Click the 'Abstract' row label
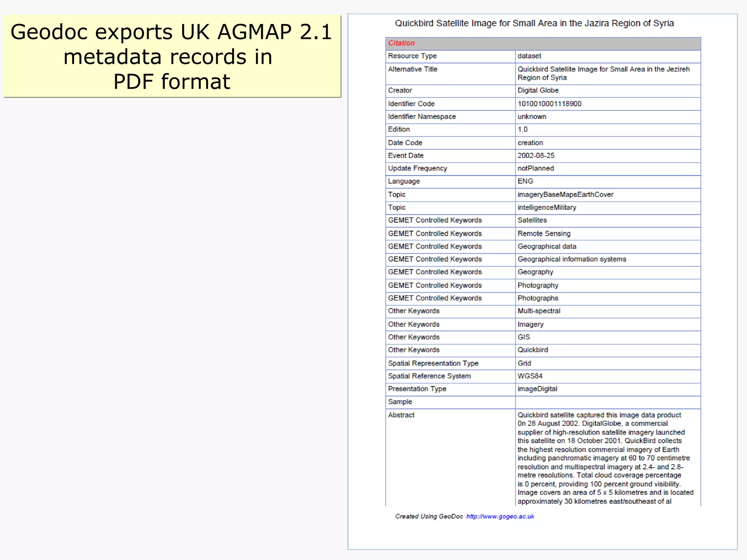747x560 pixels. coord(401,415)
